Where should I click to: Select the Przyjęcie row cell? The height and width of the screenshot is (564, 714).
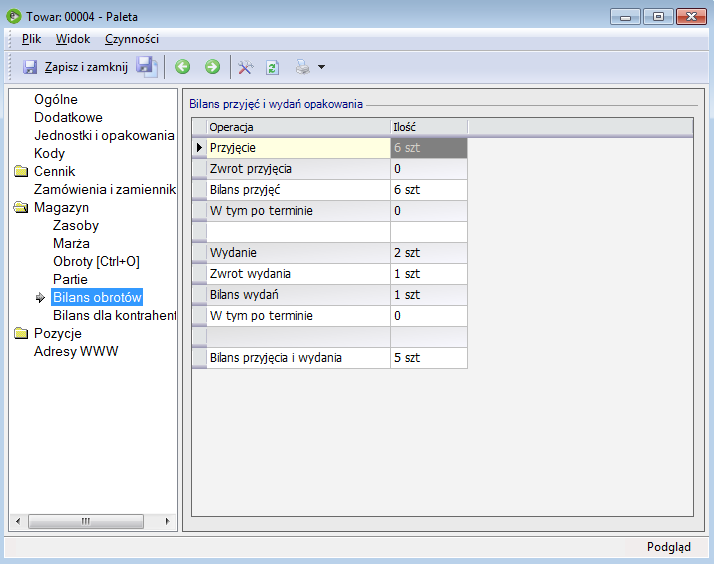(299, 148)
